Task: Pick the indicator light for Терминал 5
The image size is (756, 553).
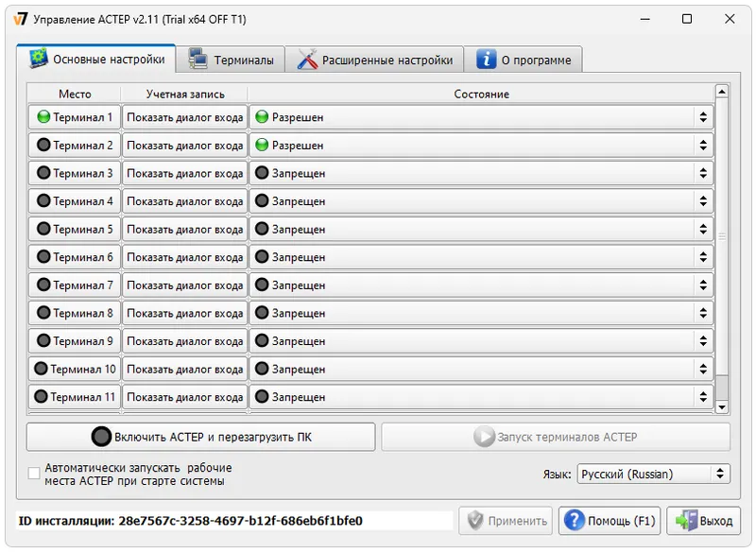Action: [x=43, y=229]
